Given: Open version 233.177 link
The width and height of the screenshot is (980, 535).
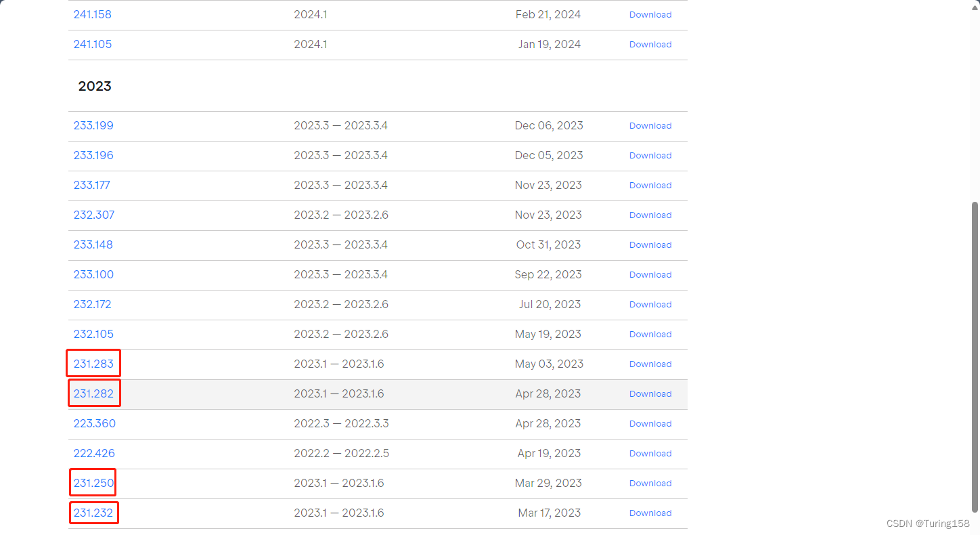Looking at the screenshot, I should pyautogui.click(x=91, y=185).
